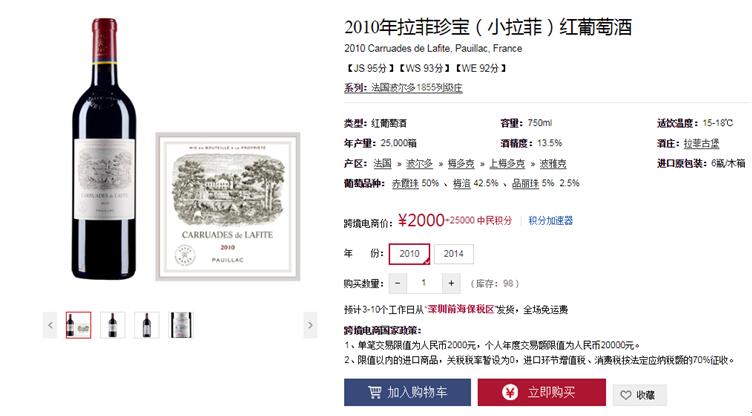
Task: Open the 波尔多 region link
Action: click(419, 164)
